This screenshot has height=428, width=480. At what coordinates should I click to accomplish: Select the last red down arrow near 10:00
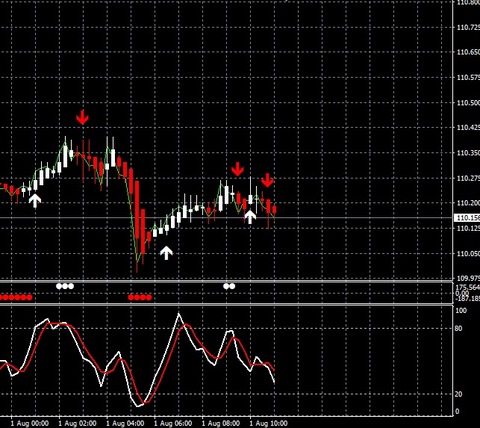[267, 180]
